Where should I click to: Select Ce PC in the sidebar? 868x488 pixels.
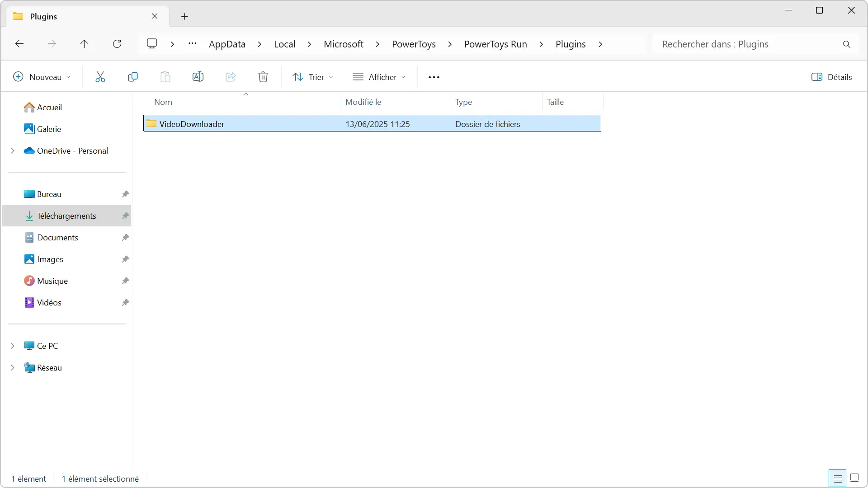(47, 346)
